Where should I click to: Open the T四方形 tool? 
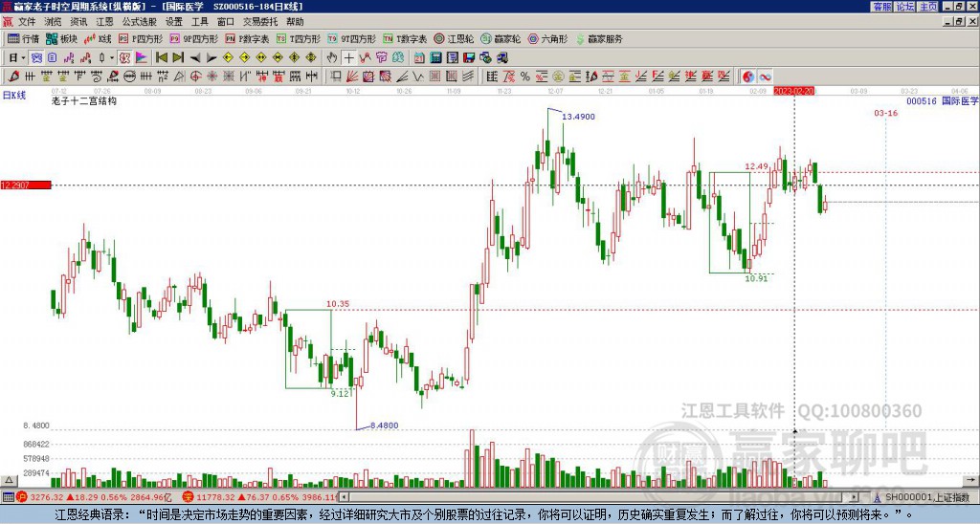(299, 38)
